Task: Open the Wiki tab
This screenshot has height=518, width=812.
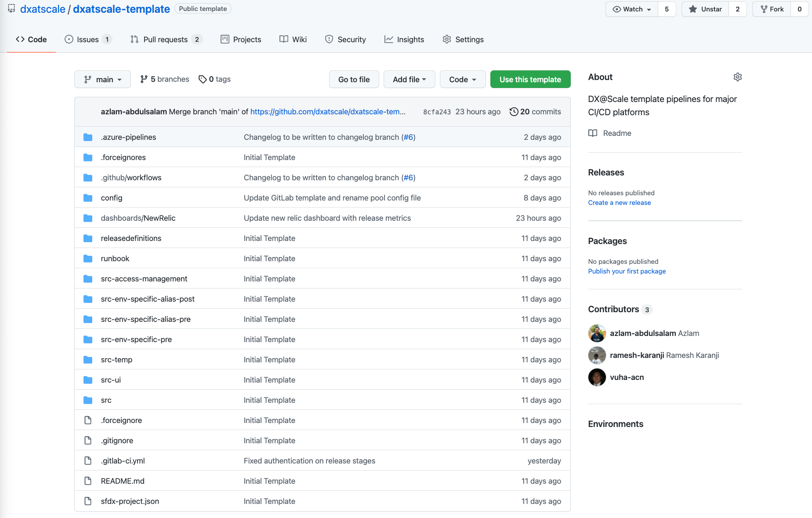Action: click(x=293, y=39)
